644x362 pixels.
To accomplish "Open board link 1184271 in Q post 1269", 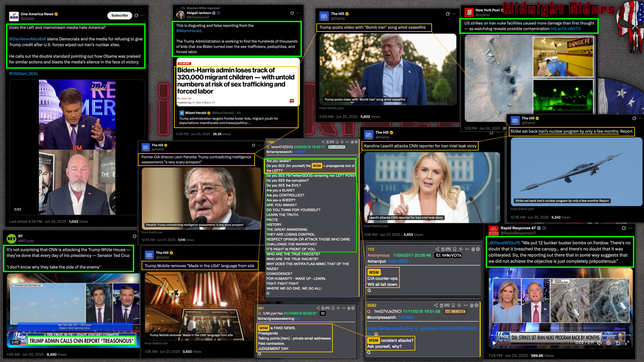I will [x=300, y=152].
